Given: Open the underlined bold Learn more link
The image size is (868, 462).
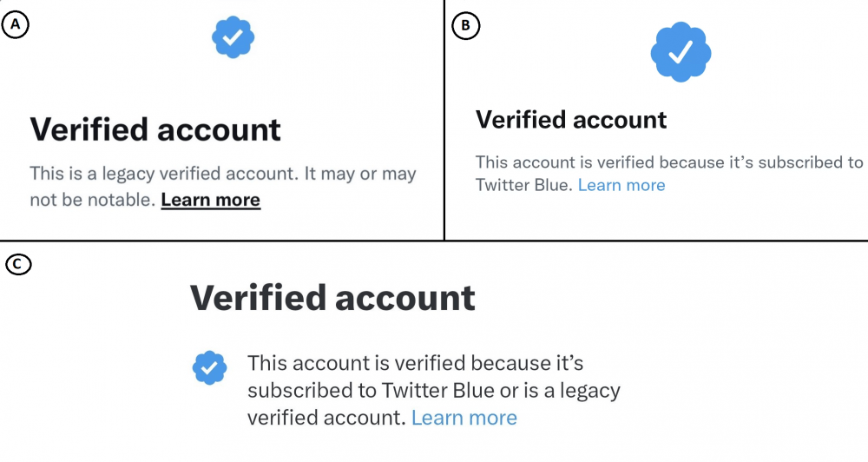Looking at the screenshot, I should tap(210, 200).
